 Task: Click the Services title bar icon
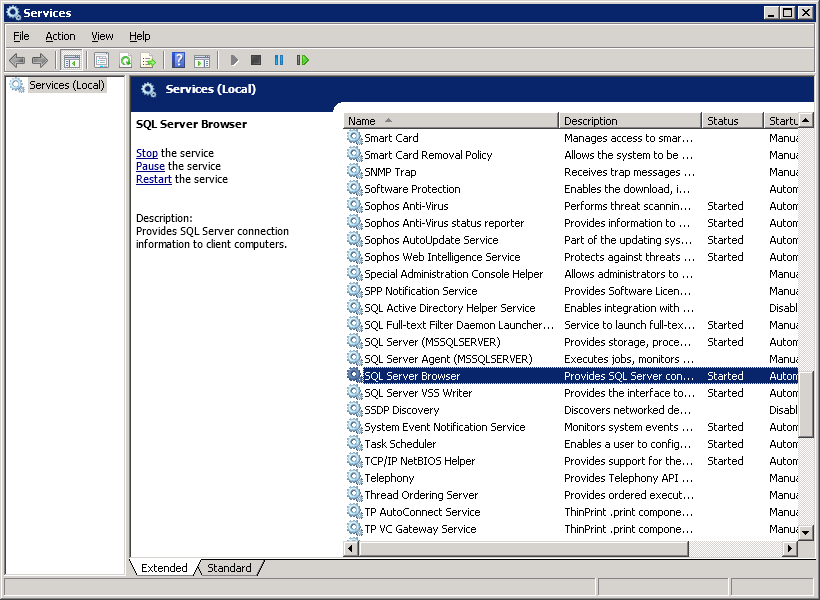(x=14, y=13)
